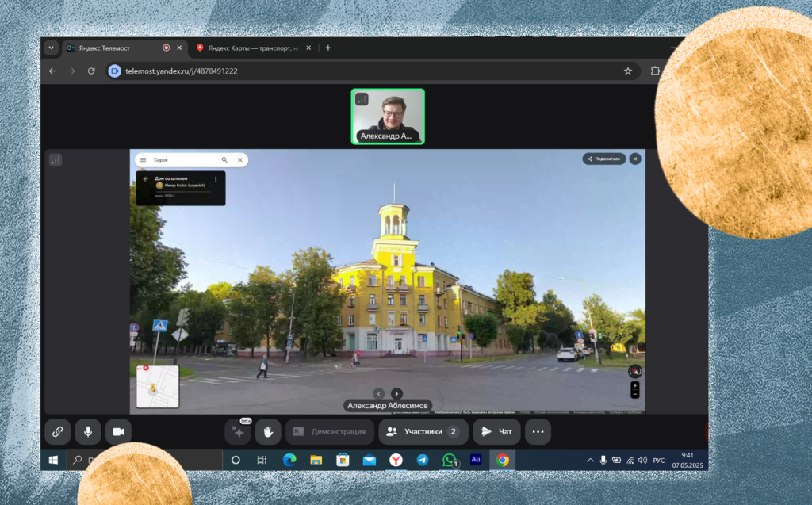Clear the Саров search with X icon
This screenshot has width=812, height=505.
click(240, 160)
